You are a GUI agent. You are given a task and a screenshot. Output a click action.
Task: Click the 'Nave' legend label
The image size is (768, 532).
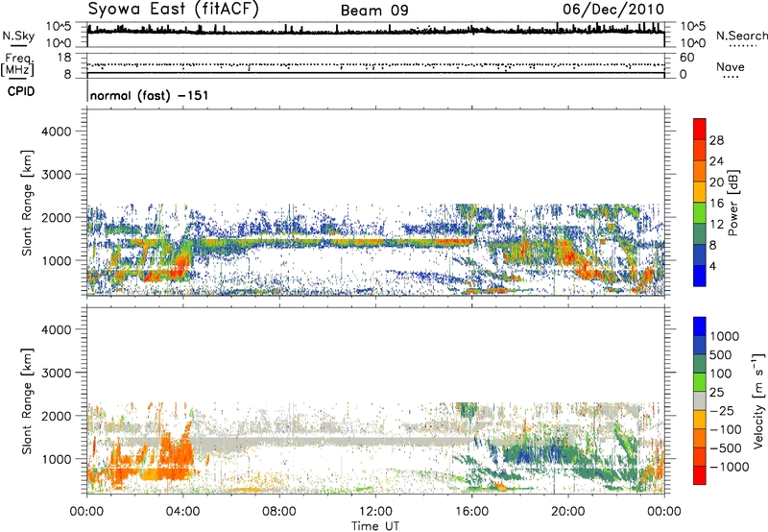[x=730, y=67]
